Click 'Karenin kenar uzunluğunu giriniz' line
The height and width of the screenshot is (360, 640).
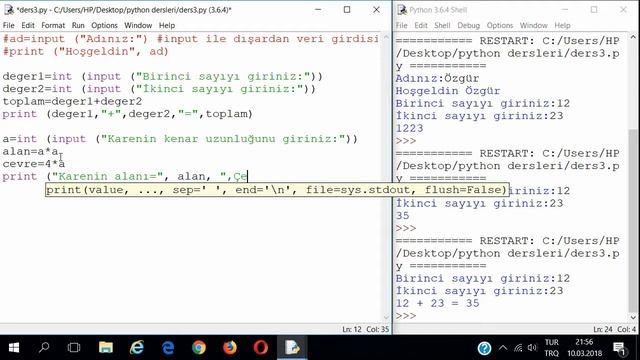click(x=180, y=139)
